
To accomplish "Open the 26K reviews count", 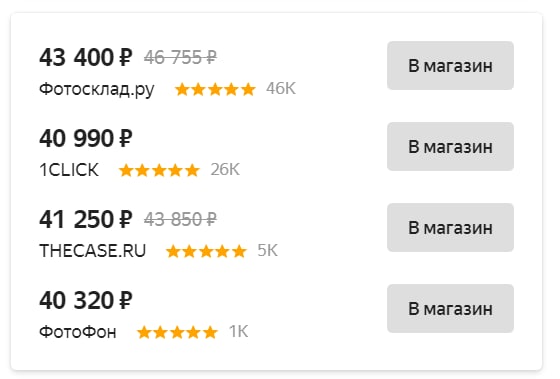I will pos(225,170).
